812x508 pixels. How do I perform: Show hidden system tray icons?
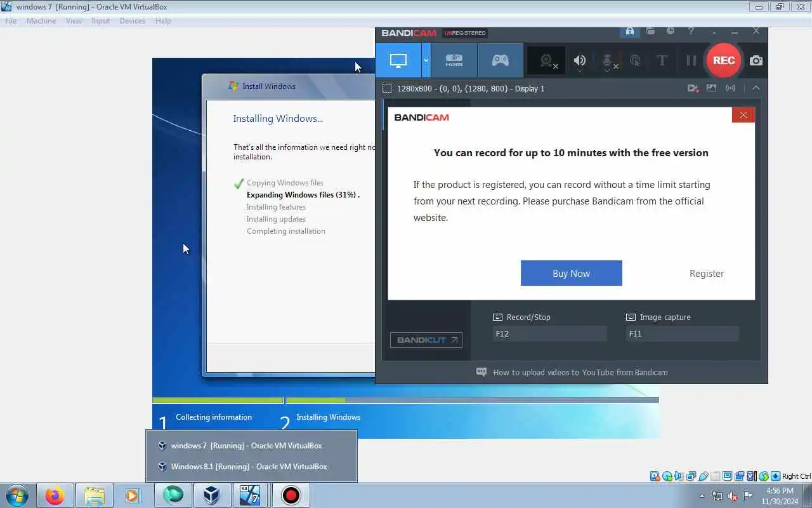[702, 496]
